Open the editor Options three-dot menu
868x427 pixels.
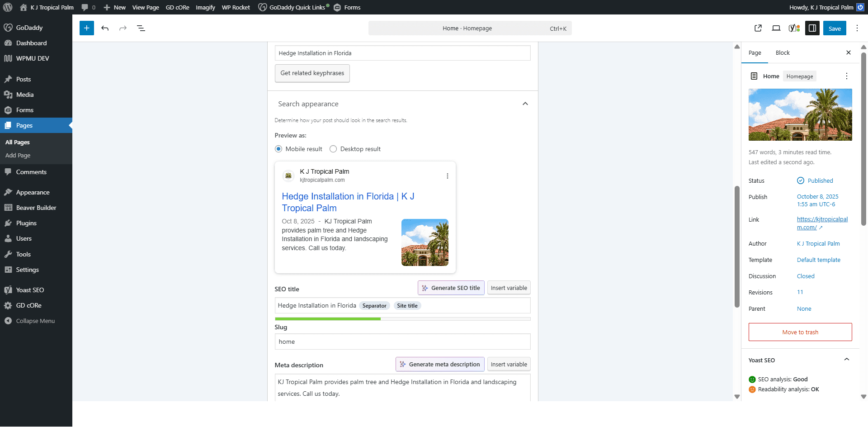click(857, 28)
